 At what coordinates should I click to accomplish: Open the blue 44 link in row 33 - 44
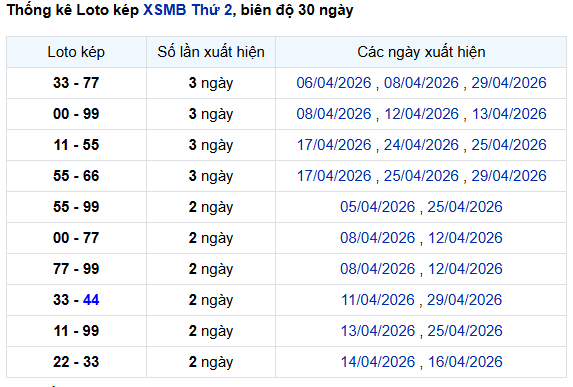click(x=91, y=300)
